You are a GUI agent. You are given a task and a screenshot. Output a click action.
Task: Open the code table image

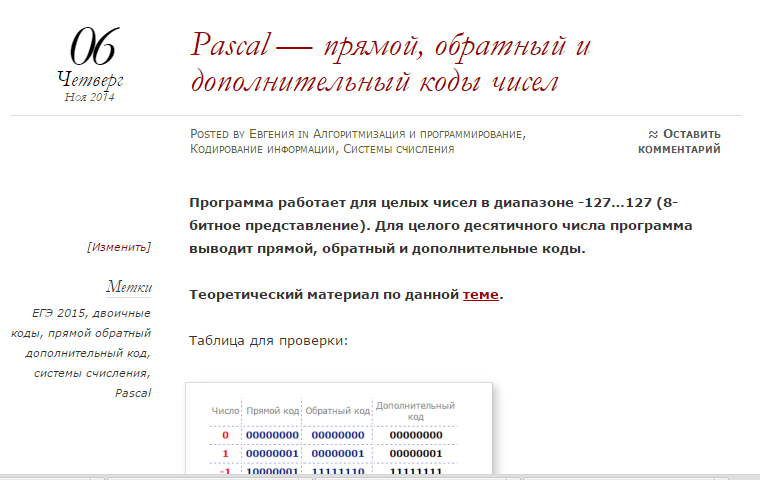pyautogui.click(x=338, y=430)
